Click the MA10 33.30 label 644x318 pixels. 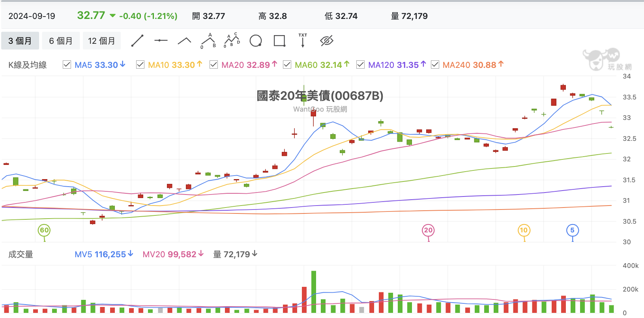175,65
